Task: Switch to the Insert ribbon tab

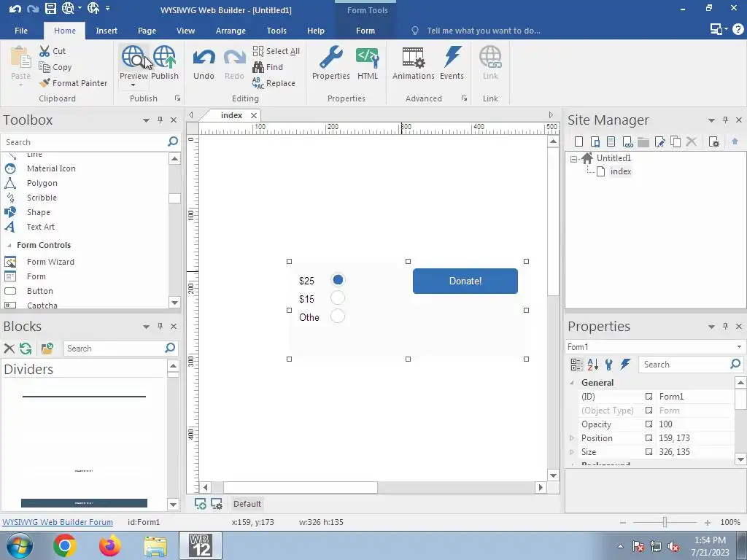Action: tap(107, 31)
